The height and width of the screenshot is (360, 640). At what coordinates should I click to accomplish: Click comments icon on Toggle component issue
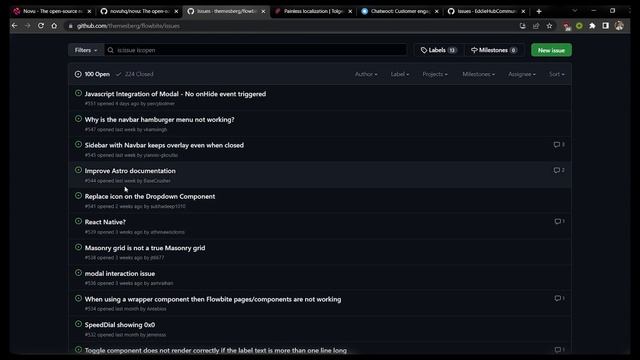click(559, 350)
